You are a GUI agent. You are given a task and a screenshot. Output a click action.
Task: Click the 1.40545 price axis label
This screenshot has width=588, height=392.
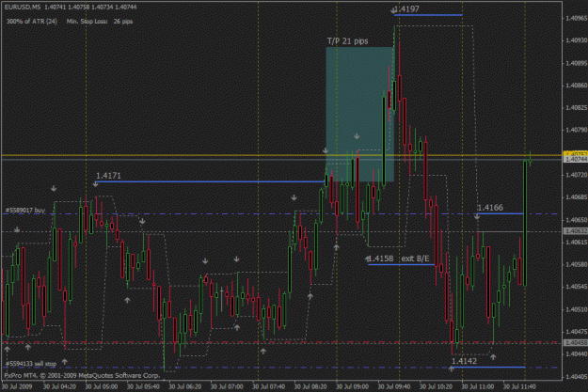577,287
